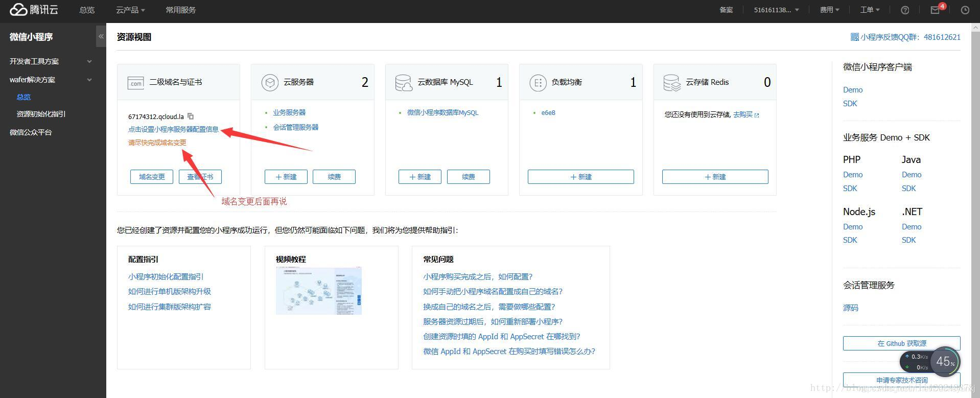Viewport: 980px width, 398px height.
Task: Open the 会话管理服务器 link
Action: pyautogui.click(x=296, y=127)
